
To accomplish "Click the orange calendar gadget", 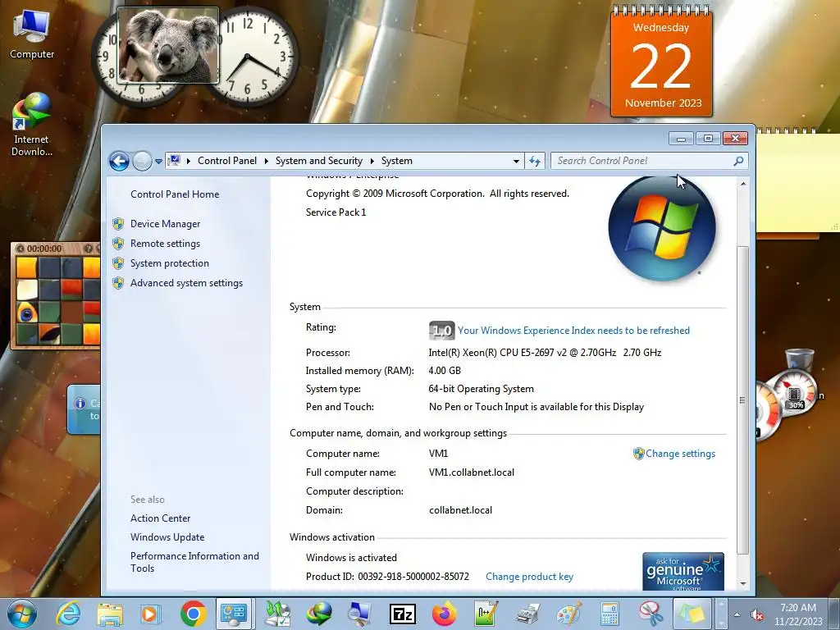I will 662,62.
